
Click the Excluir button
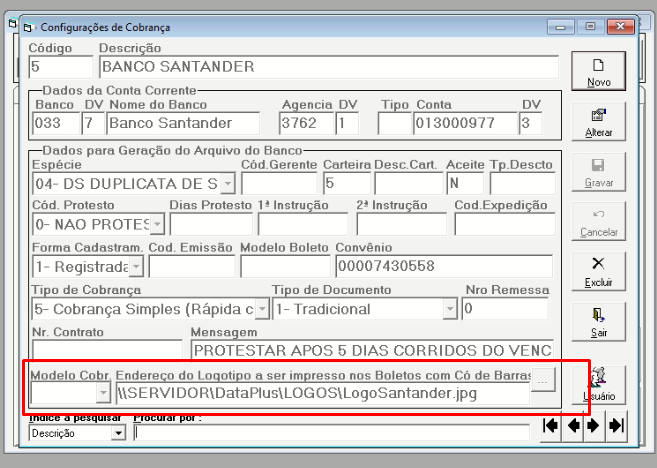598,271
